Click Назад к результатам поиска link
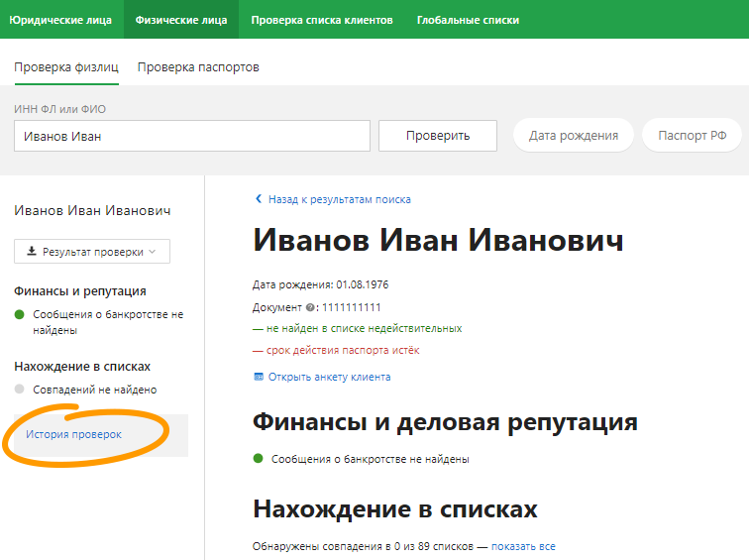The height and width of the screenshot is (560, 749). point(339,199)
